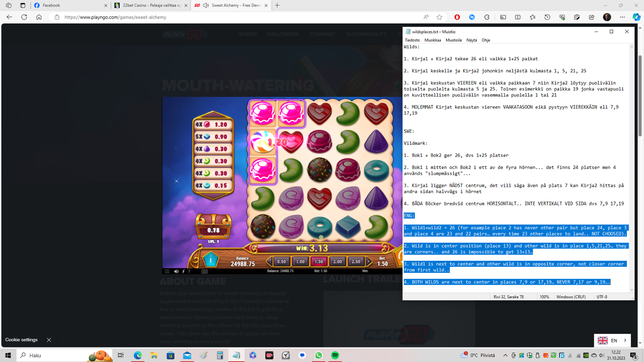The height and width of the screenshot is (362, 644).
Task: Open game help question mark icon
Action: pyautogui.click(x=189, y=271)
